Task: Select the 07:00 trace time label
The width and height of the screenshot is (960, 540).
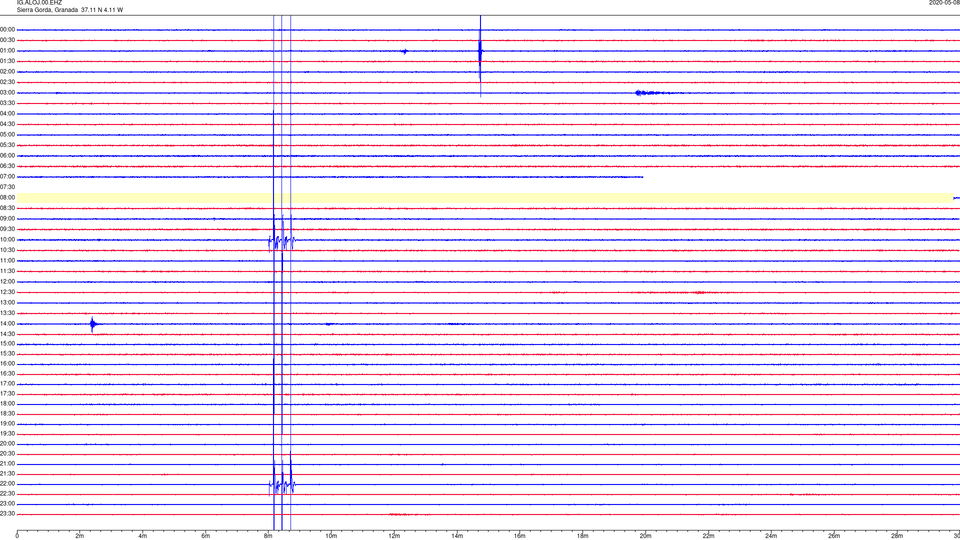Action: tap(7, 176)
